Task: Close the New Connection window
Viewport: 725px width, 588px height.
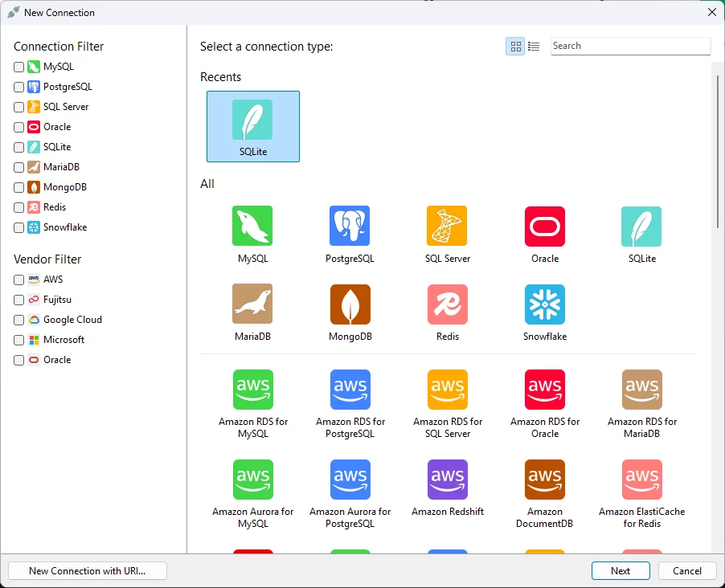Action: pos(712,13)
